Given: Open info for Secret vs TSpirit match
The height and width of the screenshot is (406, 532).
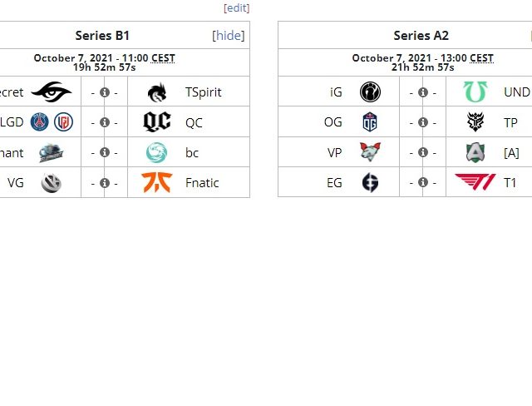Looking at the screenshot, I should [x=104, y=92].
